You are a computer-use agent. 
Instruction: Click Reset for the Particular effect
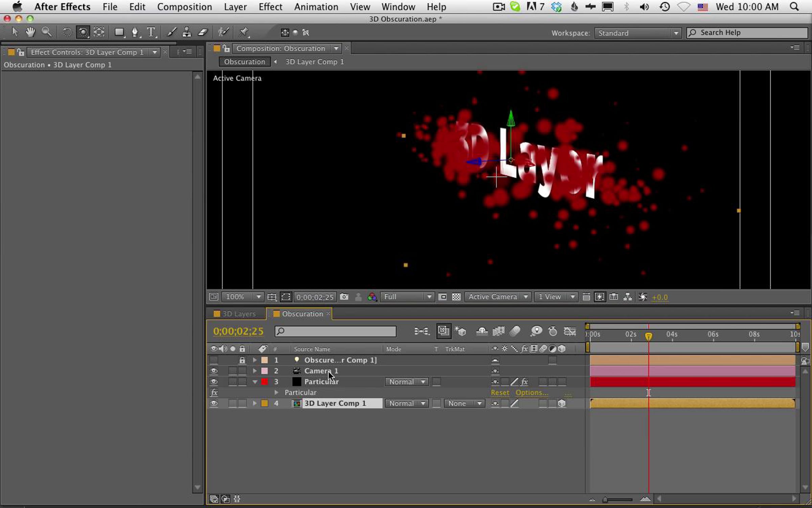click(500, 393)
